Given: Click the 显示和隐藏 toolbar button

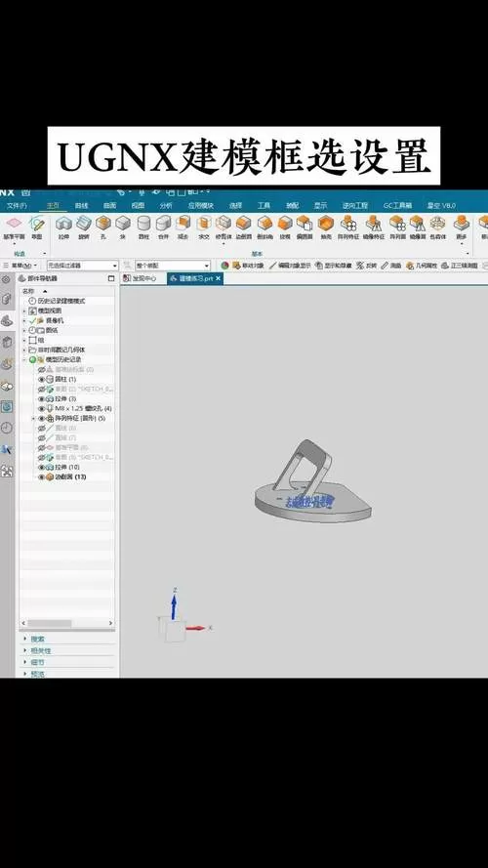Looking at the screenshot, I should click(x=334, y=266).
